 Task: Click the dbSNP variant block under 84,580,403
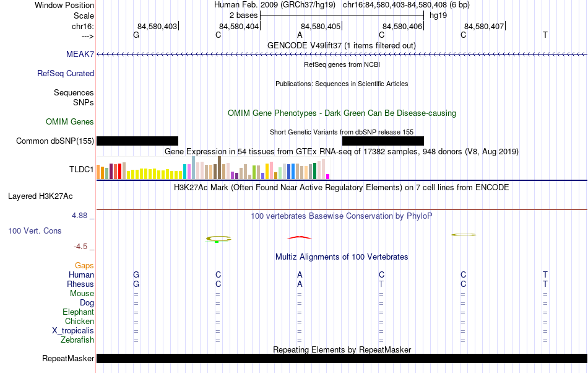pos(137,141)
